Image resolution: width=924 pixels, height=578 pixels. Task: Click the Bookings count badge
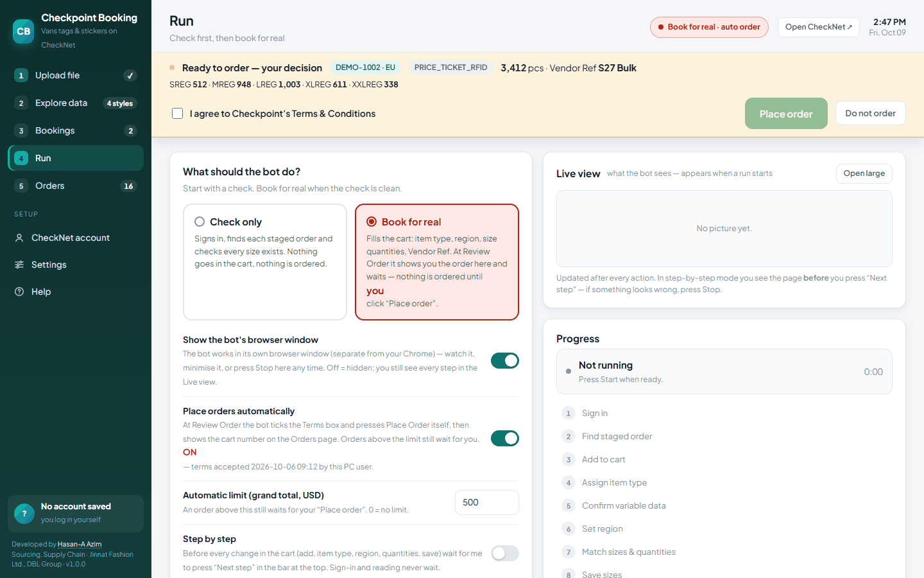(131, 131)
